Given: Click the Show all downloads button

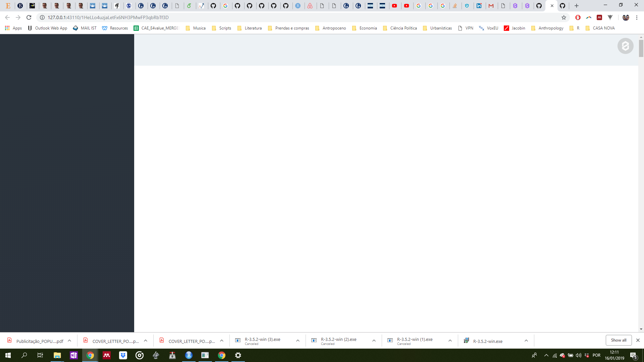Looking at the screenshot, I should [618, 340].
